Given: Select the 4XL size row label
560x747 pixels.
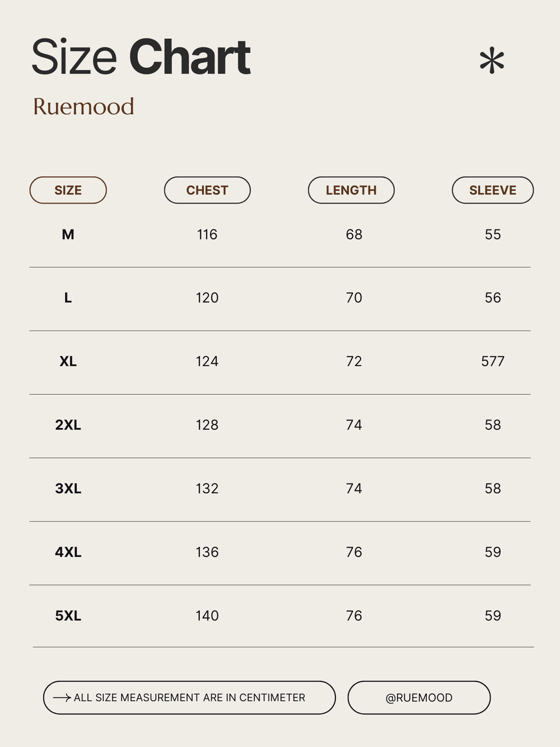Looking at the screenshot, I should point(68,552).
